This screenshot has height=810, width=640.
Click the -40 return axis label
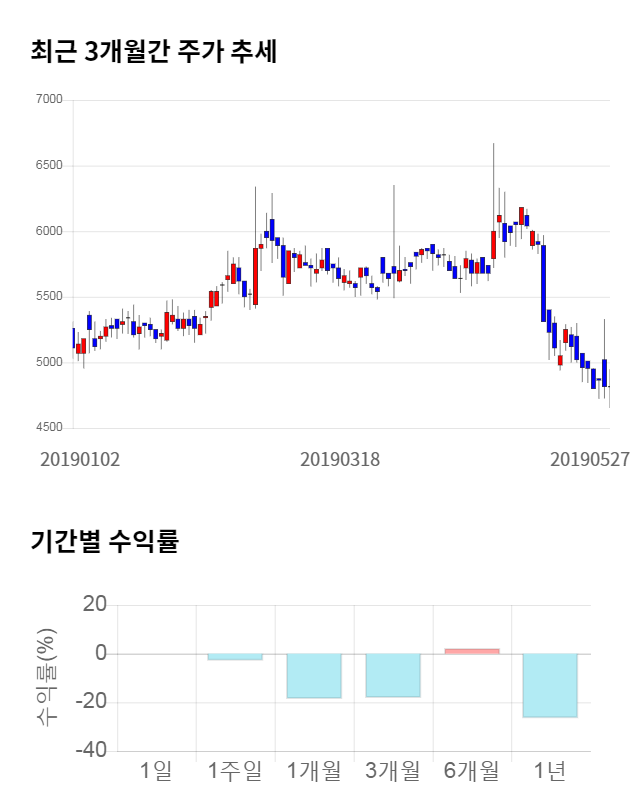point(94,750)
